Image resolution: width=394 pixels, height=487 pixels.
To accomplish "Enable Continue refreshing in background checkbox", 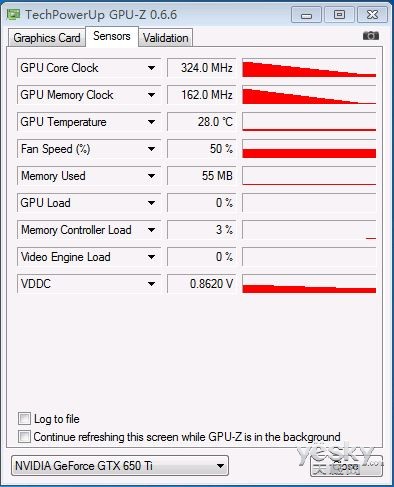I will point(24,436).
